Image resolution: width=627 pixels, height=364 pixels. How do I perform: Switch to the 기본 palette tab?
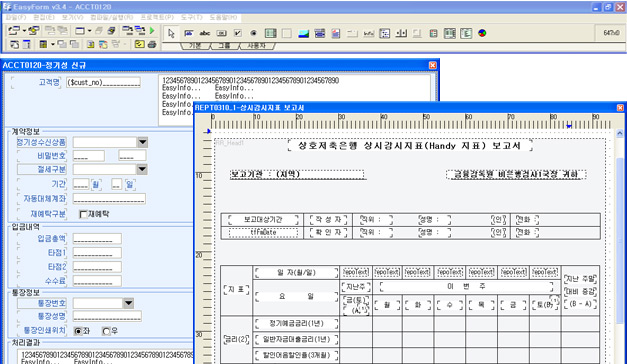tap(195, 46)
